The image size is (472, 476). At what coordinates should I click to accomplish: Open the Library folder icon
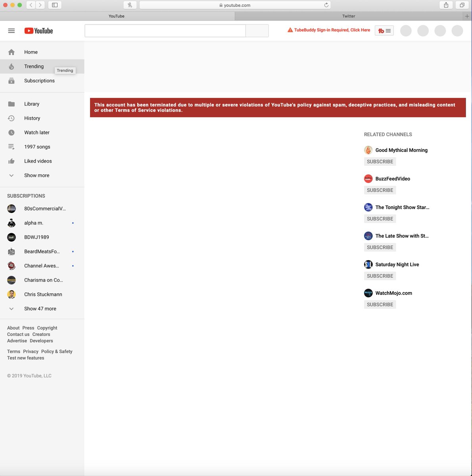point(12,104)
